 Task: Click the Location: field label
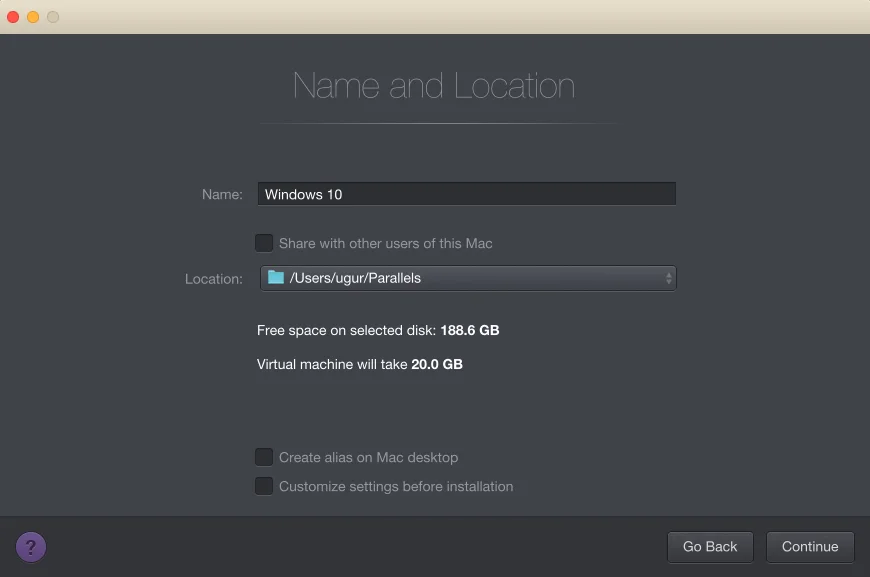[x=214, y=279]
